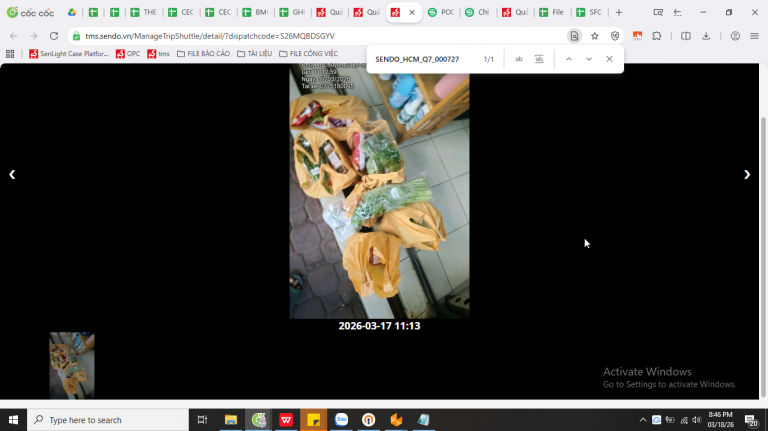Switch to the GHI spreadsheet tab
This screenshot has height=431, width=768.
pos(293,12)
